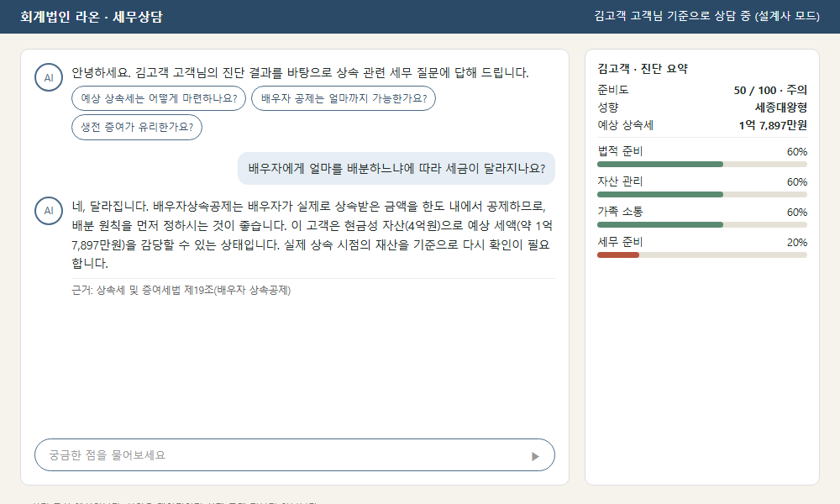
Task: Click the '성향' label in the summary
Action: tap(608, 108)
